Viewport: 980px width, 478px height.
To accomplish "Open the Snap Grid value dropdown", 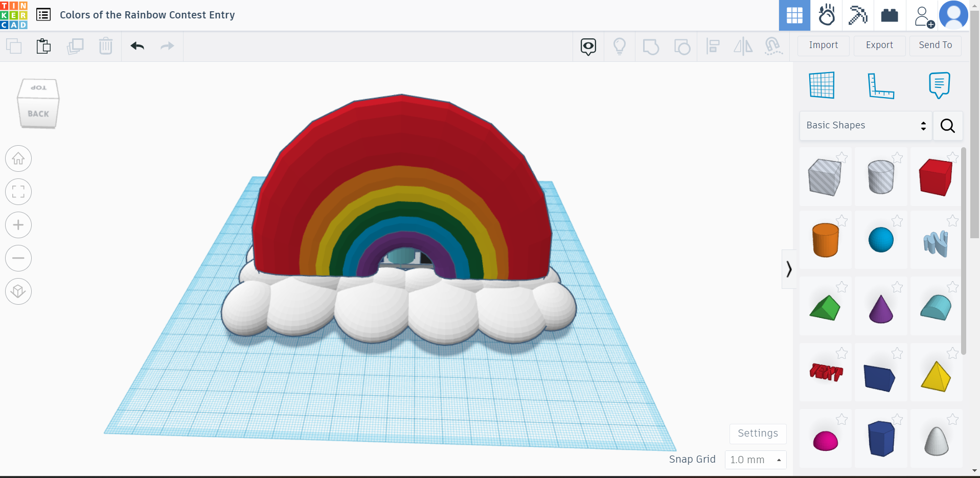I will pos(755,459).
